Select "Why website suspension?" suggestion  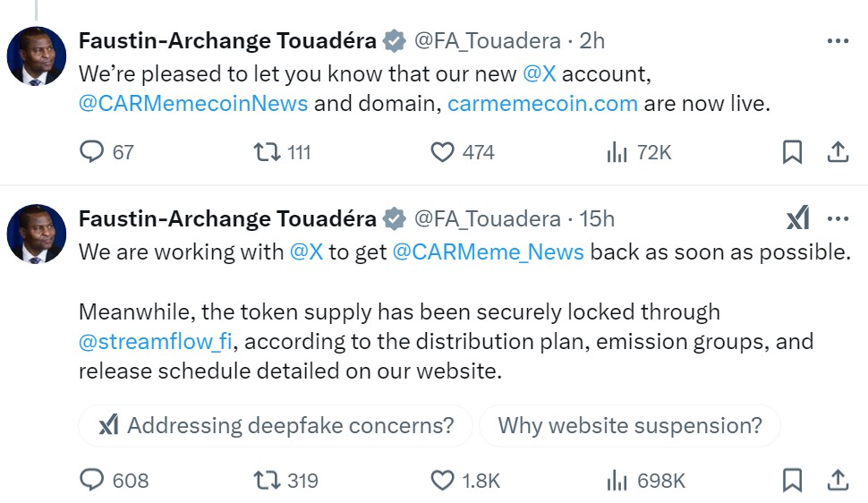[630, 425]
